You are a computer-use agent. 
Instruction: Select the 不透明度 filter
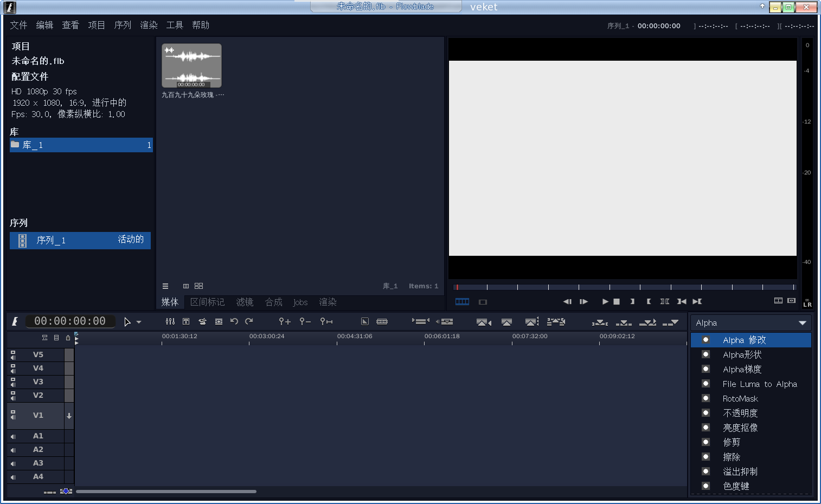click(x=751, y=413)
